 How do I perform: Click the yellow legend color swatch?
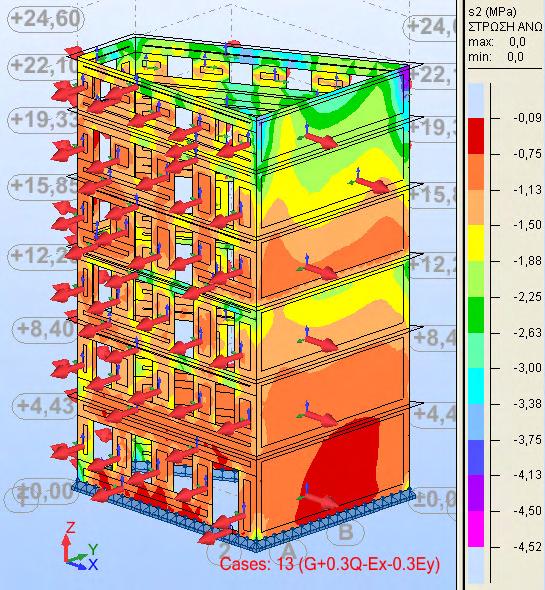pyautogui.click(x=476, y=243)
